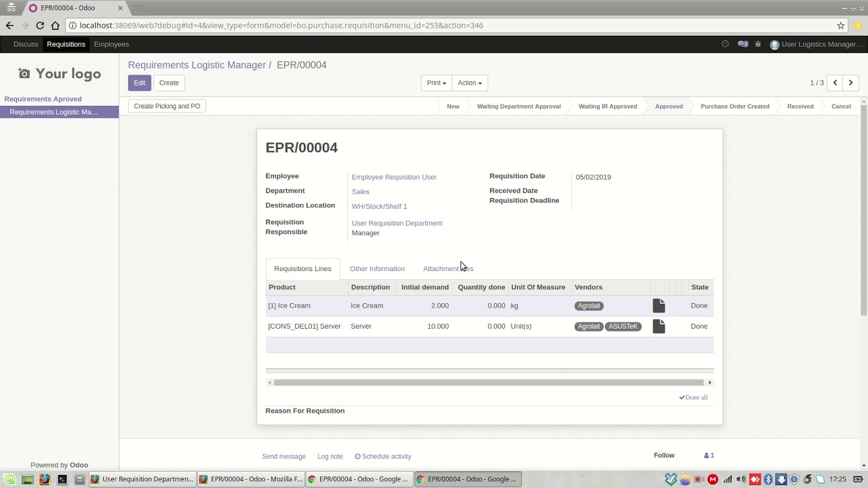Image resolution: width=868 pixels, height=488 pixels.
Task: Click the Purchase Order Created status stage
Action: (x=735, y=106)
